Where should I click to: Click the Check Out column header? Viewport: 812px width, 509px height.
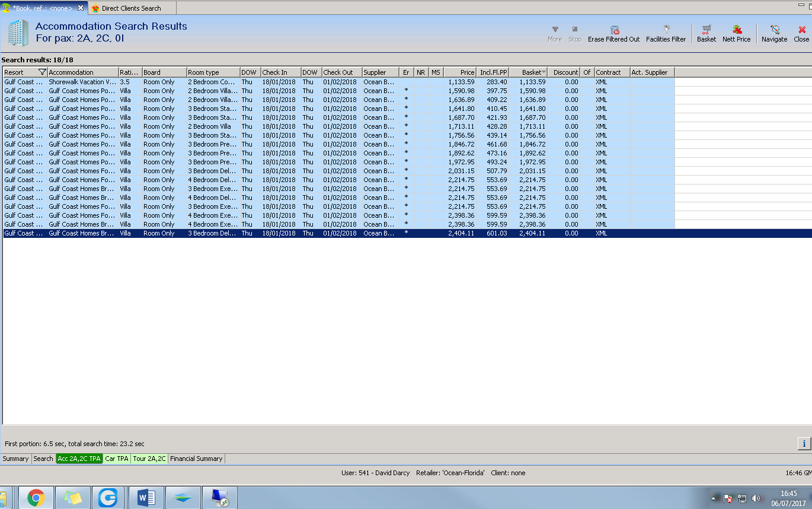pyautogui.click(x=342, y=72)
